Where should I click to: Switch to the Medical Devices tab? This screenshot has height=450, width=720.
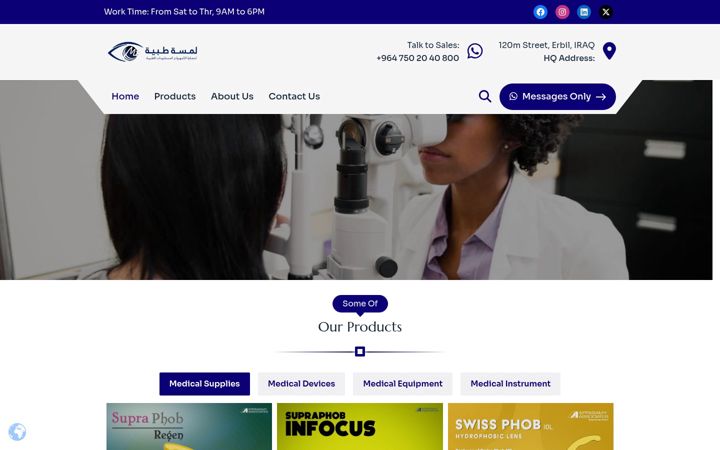coord(301,383)
